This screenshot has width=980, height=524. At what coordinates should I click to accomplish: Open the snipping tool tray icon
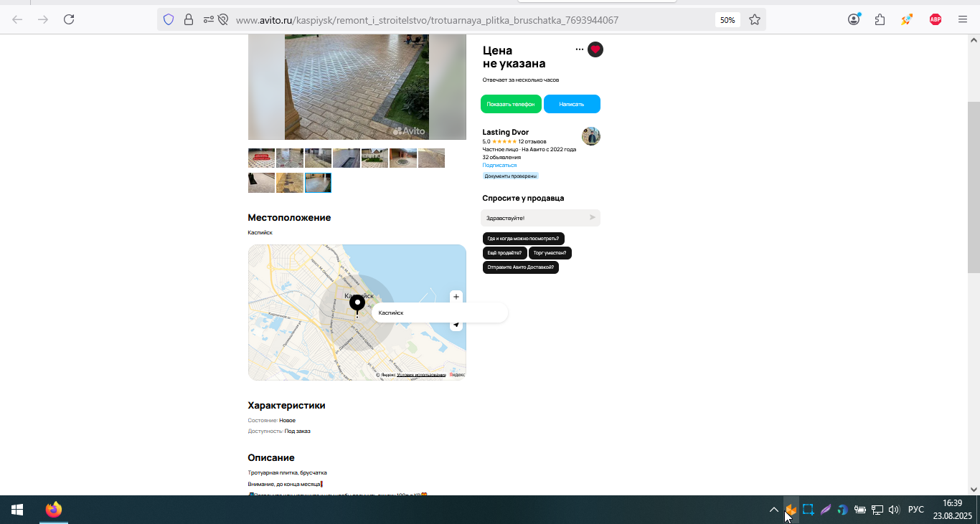808,510
